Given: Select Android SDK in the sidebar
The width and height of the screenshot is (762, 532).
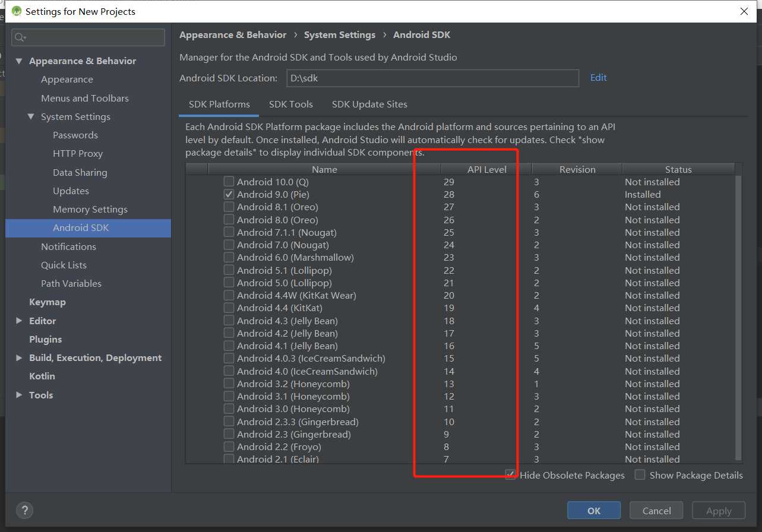Looking at the screenshot, I should [x=88, y=228].
